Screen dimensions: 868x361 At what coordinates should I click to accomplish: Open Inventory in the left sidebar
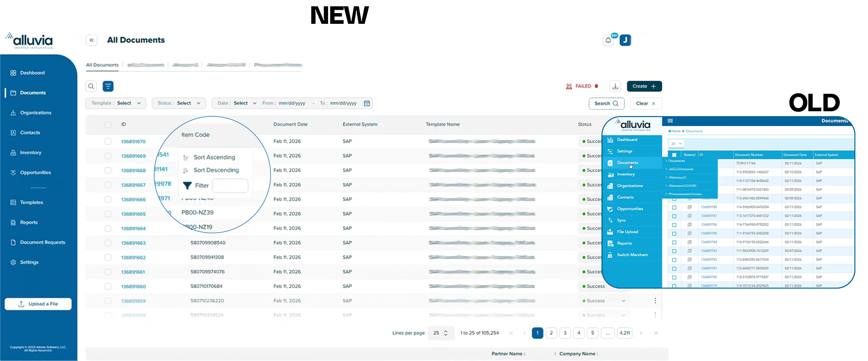[x=31, y=153]
